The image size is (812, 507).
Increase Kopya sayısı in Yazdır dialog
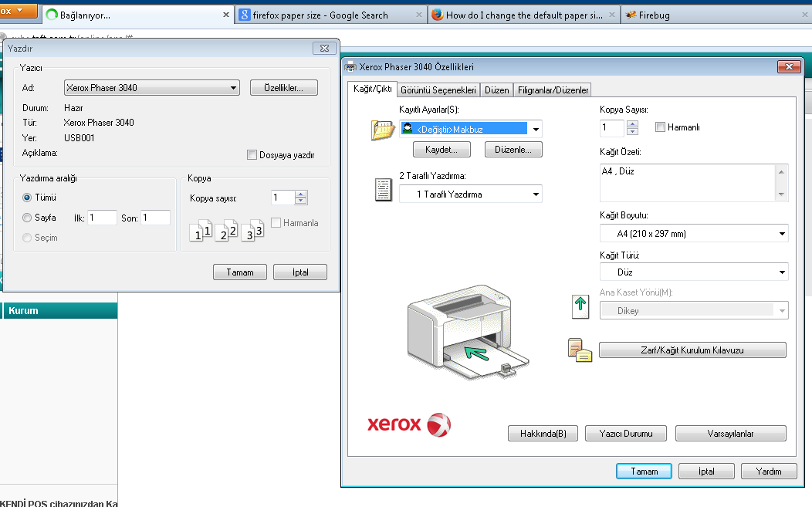(x=301, y=194)
